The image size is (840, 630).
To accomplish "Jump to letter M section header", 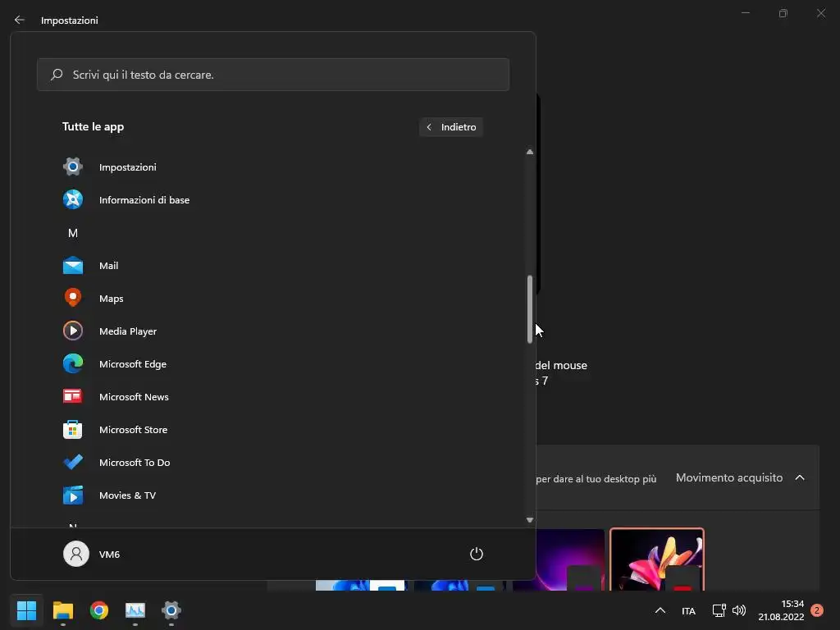I will coord(73,233).
